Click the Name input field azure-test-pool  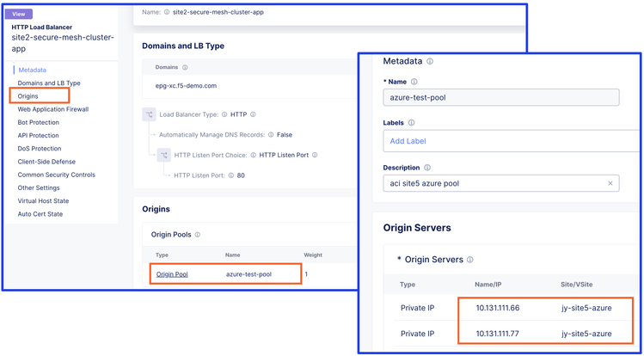(500, 98)
